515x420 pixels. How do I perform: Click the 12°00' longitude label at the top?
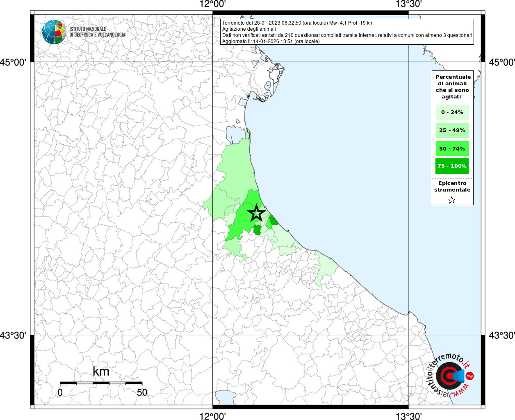tap(212, 5)
